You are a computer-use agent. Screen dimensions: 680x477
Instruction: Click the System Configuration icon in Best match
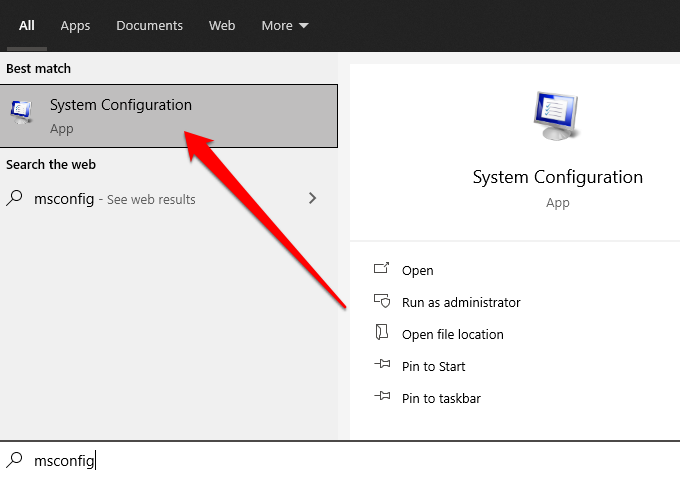[x=20, y=115]
